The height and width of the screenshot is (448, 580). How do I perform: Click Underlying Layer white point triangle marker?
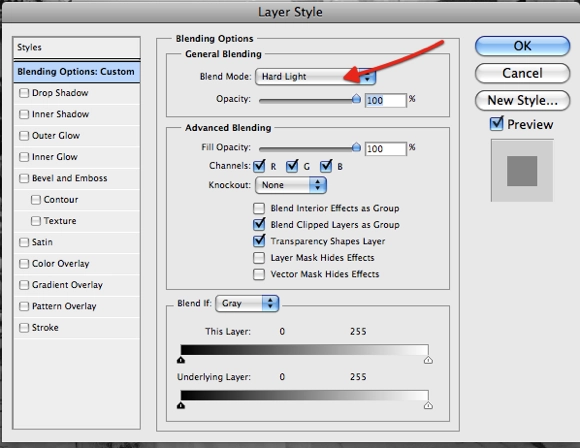[x=428, y=405]
